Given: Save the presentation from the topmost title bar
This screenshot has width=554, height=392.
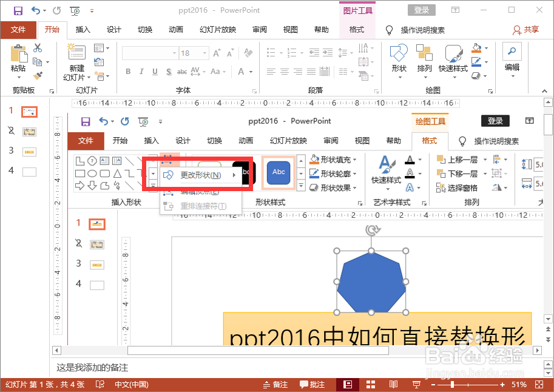Looking at the screenshot, I should (x=18, y=10).
